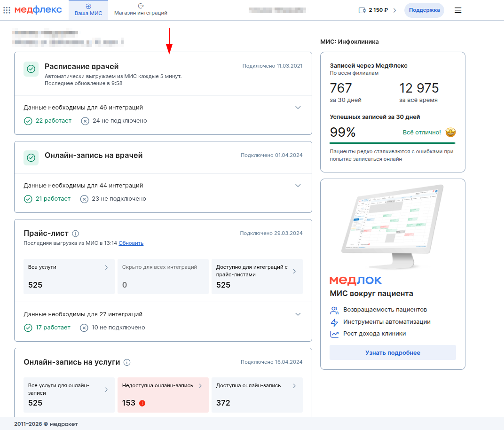Expand the 46 integrations details chevron

pos(298,108)
